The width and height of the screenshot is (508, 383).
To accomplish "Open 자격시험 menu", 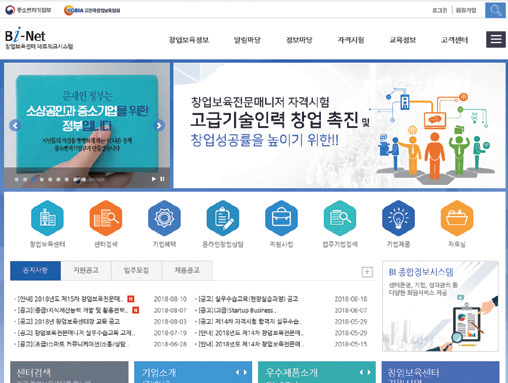I will 351,40.
